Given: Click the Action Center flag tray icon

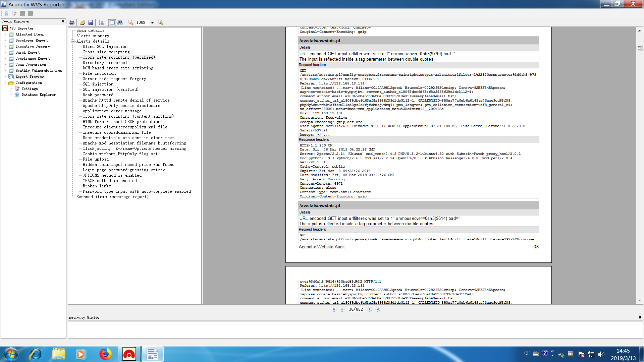Looking at the screenshot, I should (x=582, y=354).
